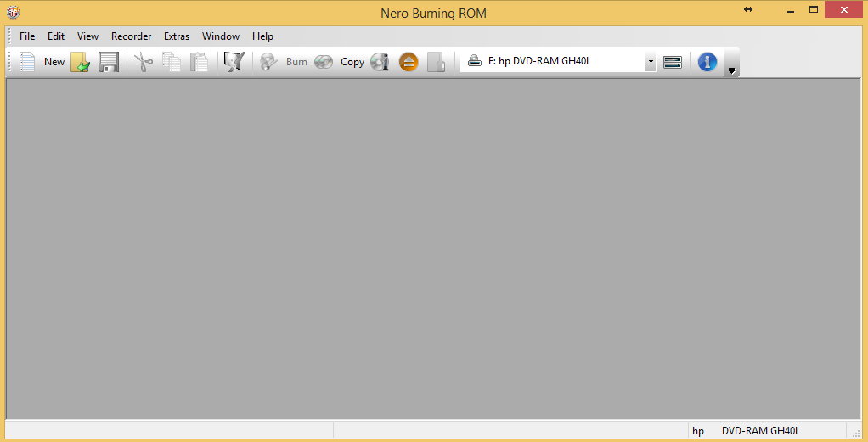Click the grayed file browser icon
The width and height of the screenshot is (868, 442).
tap(437, 61)
